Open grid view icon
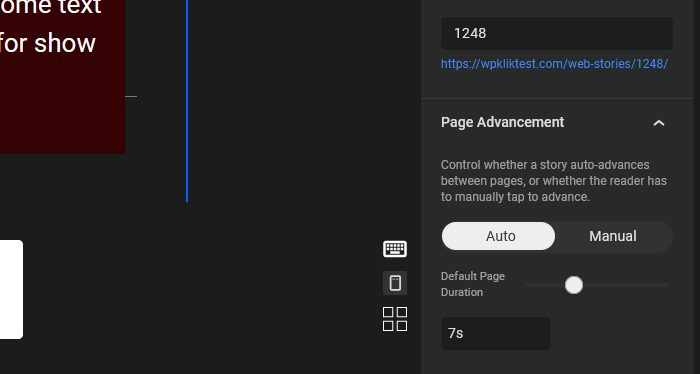This screenshot has height=374, width=700. (x=395, y=319)
